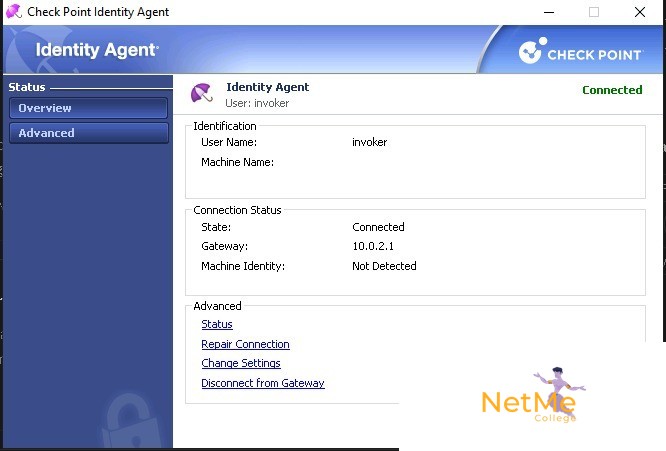Click the State label
The height and width of the screenshot is (451, 666).
point(216,227)
